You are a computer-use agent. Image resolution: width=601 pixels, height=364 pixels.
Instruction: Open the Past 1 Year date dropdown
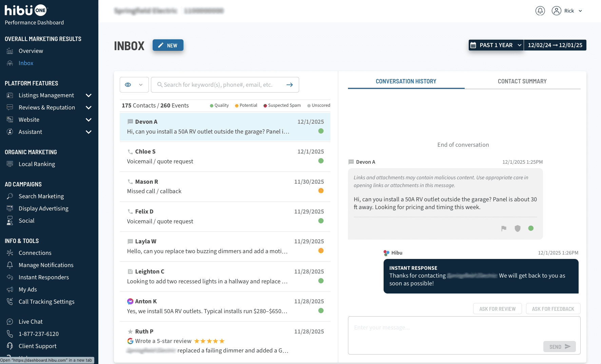(x=496, y=45)
